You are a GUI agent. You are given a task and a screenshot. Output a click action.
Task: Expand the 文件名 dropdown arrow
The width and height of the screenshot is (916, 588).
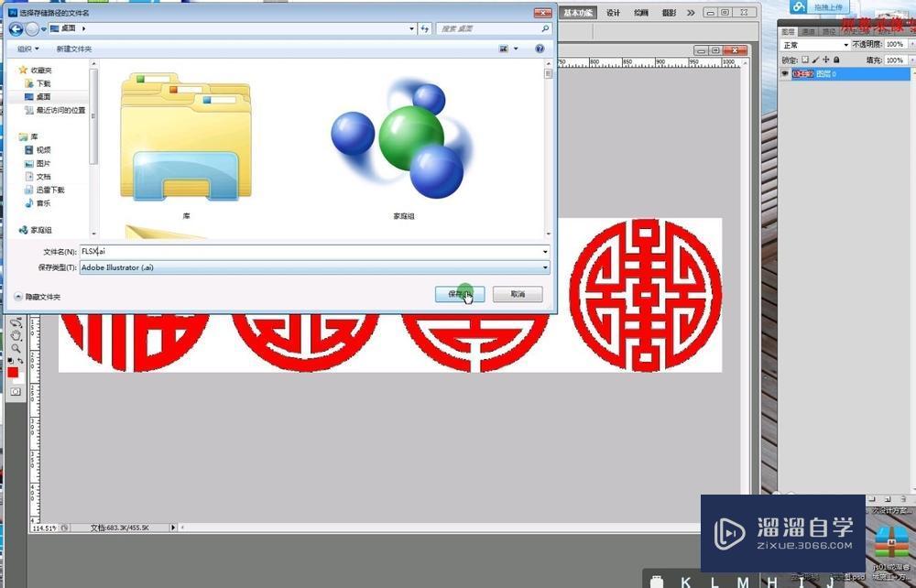pyautogui.click(x=545, y=252)
